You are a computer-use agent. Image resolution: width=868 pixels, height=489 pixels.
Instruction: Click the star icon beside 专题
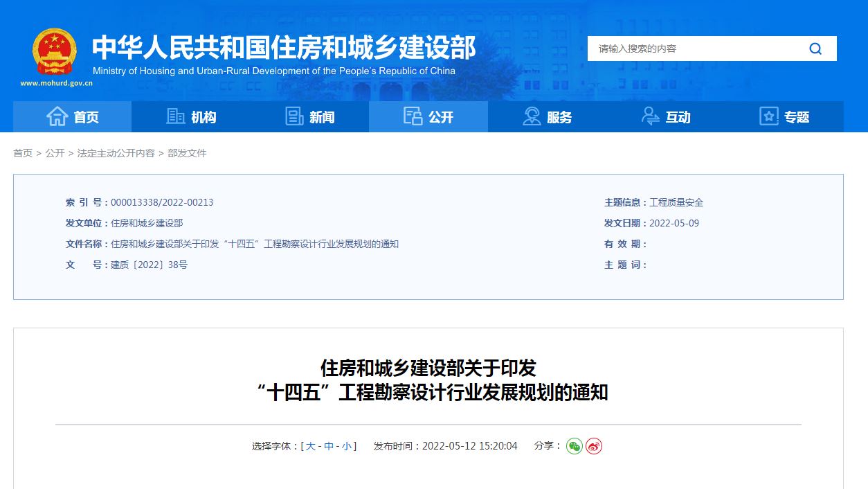769,117
